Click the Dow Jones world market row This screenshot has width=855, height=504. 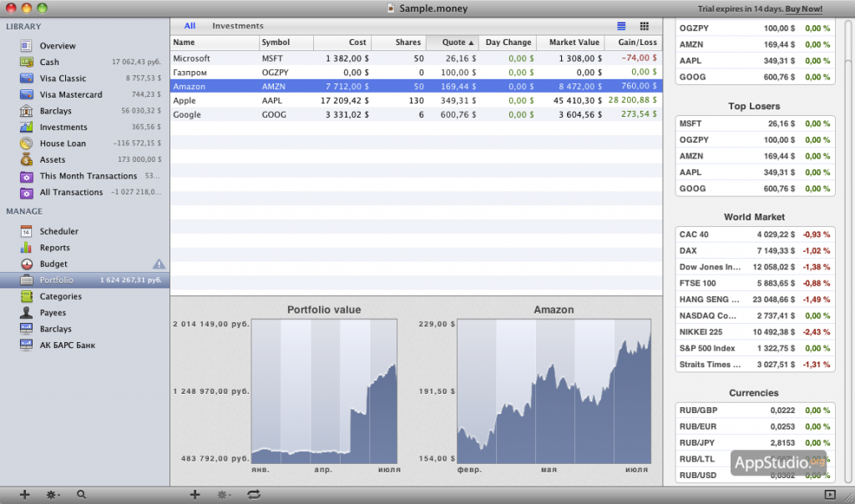755,267
